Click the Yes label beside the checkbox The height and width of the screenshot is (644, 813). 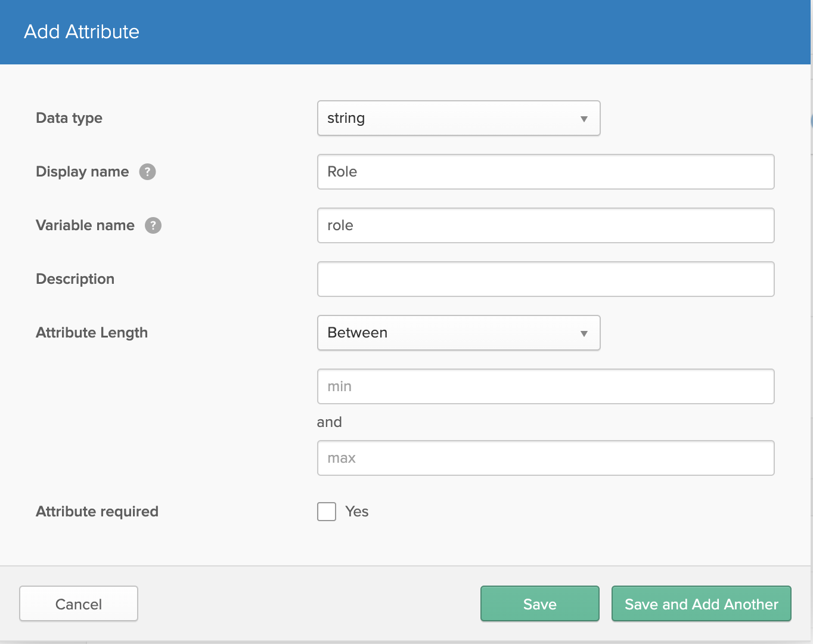(x=357, y=512)
